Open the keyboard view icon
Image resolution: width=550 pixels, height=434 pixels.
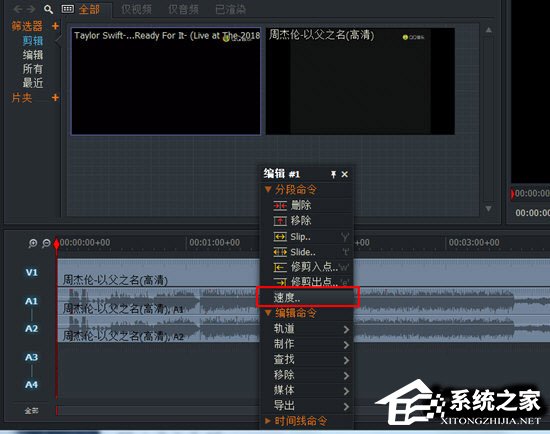[x=67, y=9]
